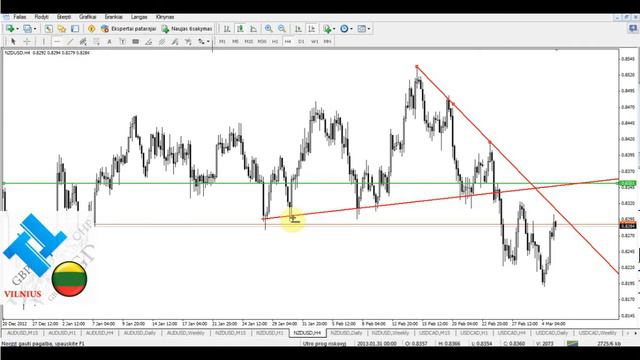Switch to the NZDUSD,H1 chart tab

[269, 333]
